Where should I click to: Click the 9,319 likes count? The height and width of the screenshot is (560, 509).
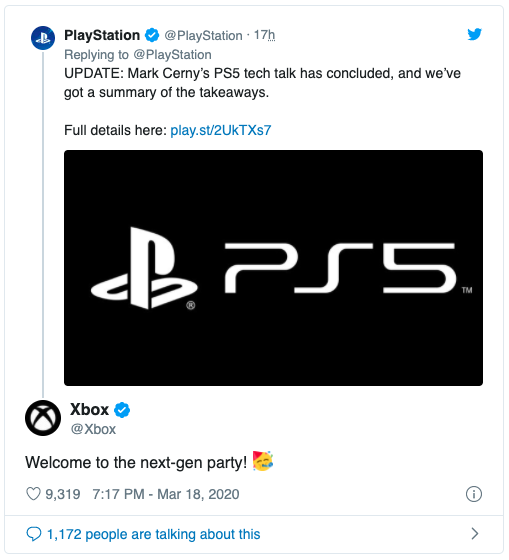click(x=63, y=494)
